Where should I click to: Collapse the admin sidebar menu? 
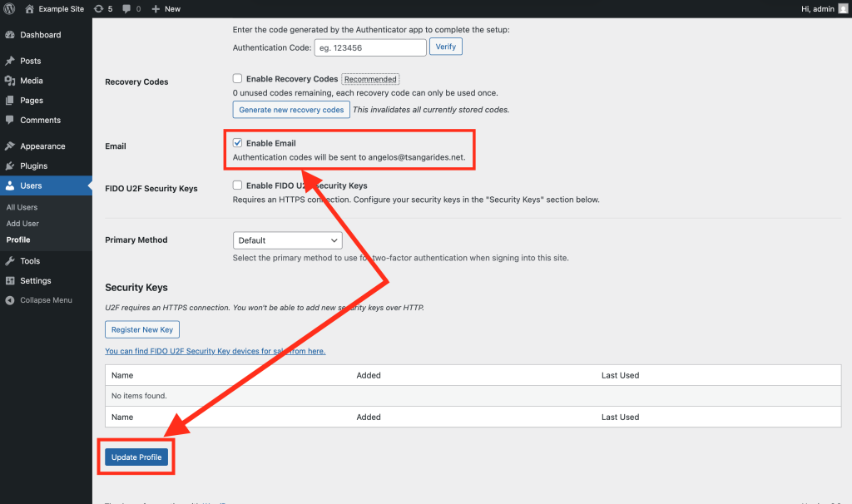(x=46, y=300)
